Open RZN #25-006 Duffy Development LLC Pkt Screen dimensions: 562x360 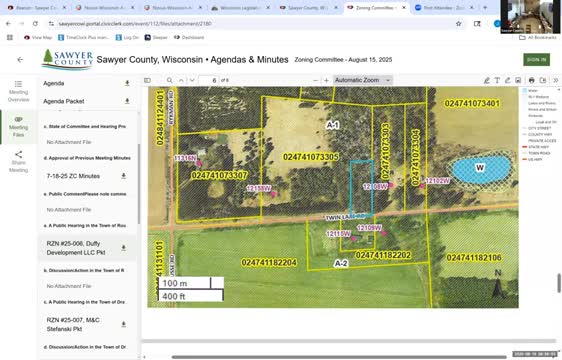76,248
